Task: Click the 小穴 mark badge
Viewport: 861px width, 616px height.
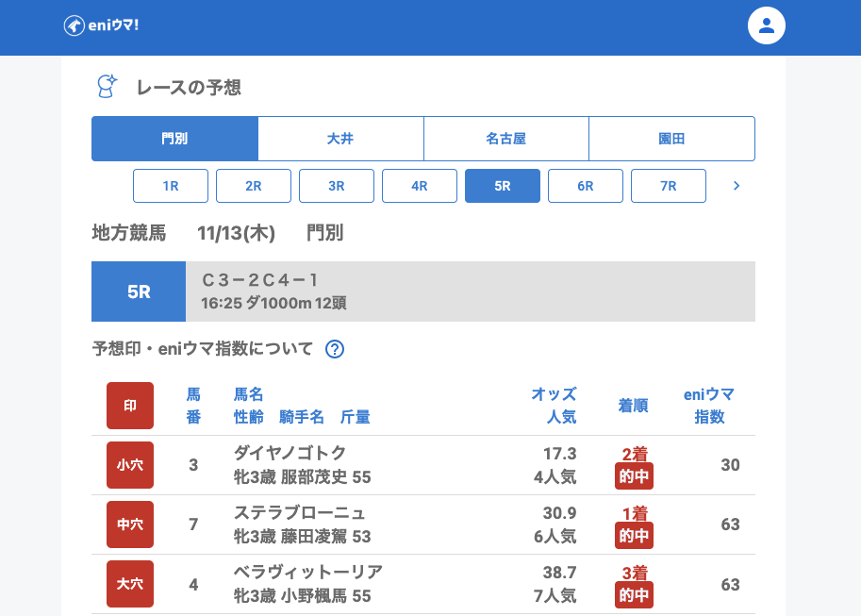Action: tap(130, 465)
